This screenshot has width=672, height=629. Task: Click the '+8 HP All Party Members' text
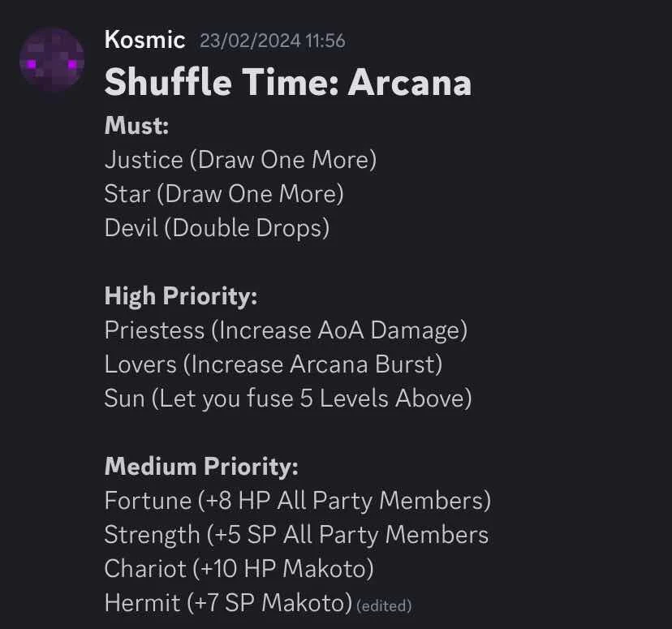coord(344,501)
